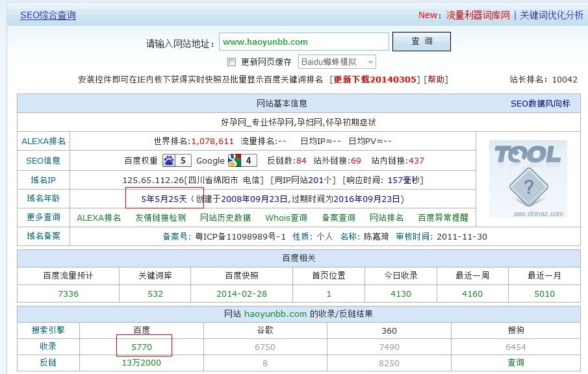Click the 反链 row label
This screenshot has height=374, width=588.
pos(48,362)
